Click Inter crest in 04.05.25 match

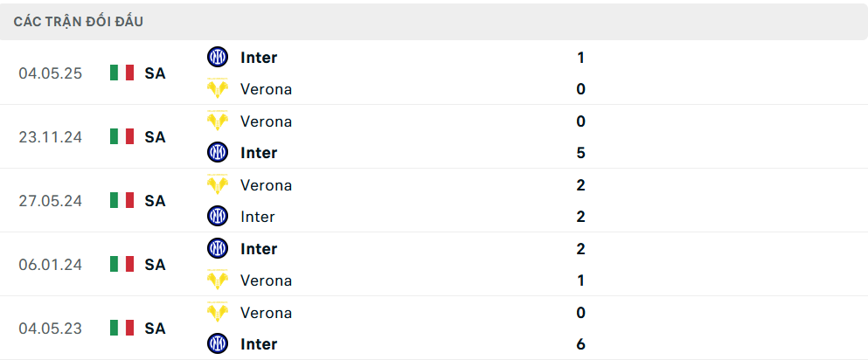click(x=217, y=58)
